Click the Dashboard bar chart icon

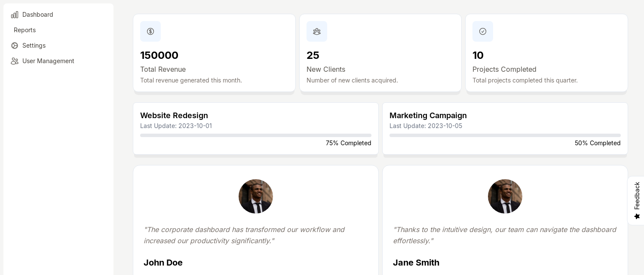(15, 15)
